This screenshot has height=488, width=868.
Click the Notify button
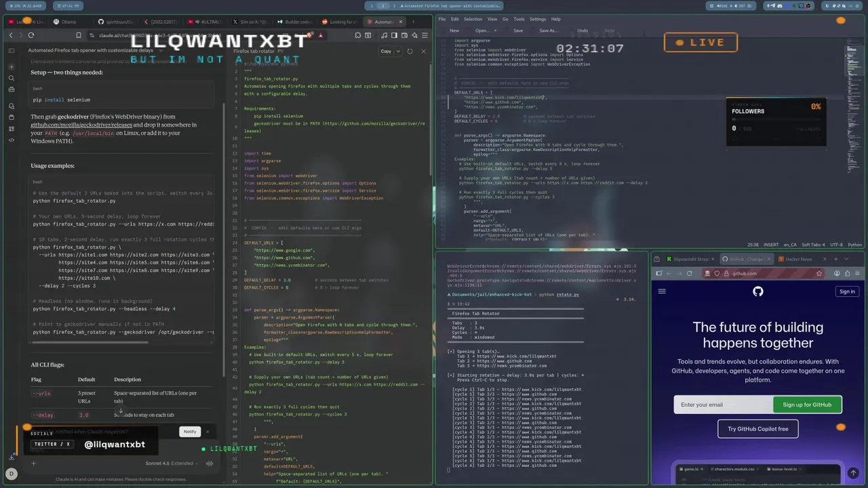click(x=190, y=431)
